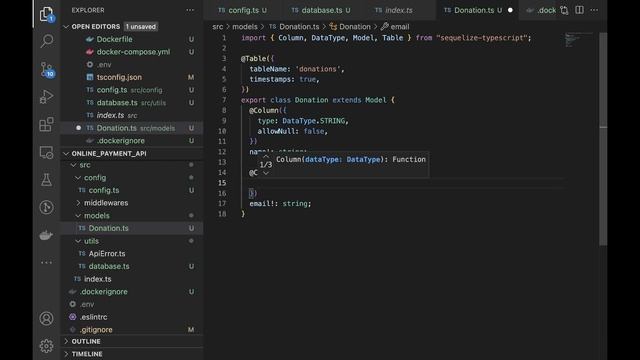Open the Git graph circular icon
This screenshot has width=640, height=360.
coord(47,207)
